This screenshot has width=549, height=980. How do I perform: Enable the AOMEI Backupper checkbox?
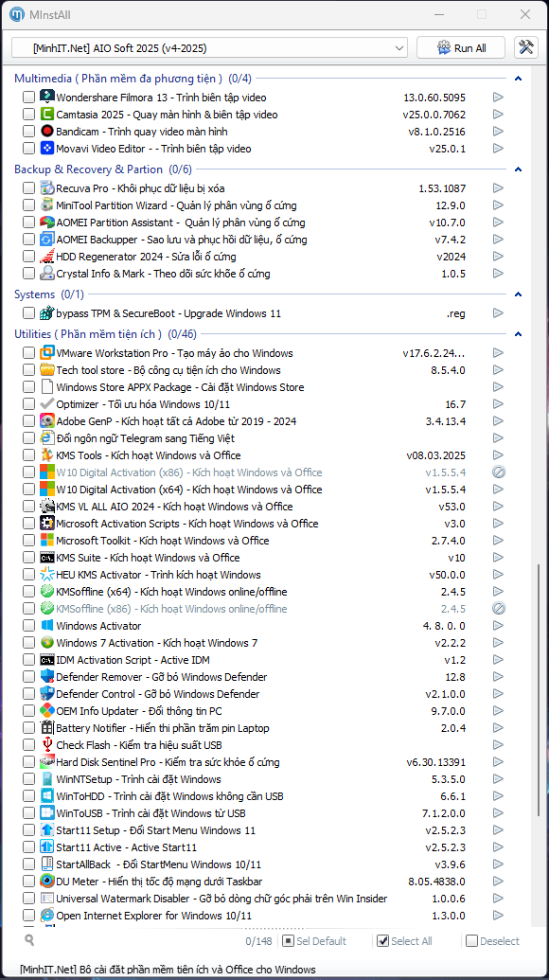[x=28, y=240]
